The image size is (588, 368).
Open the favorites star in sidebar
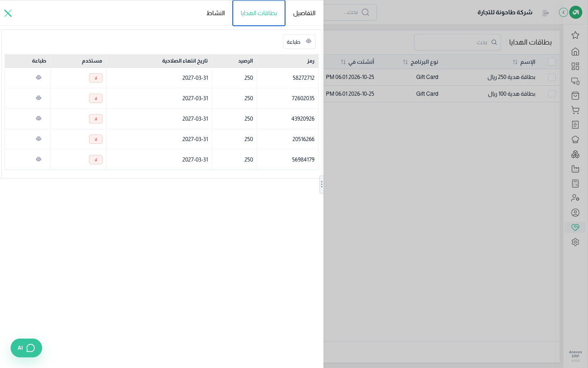point(575,35)
